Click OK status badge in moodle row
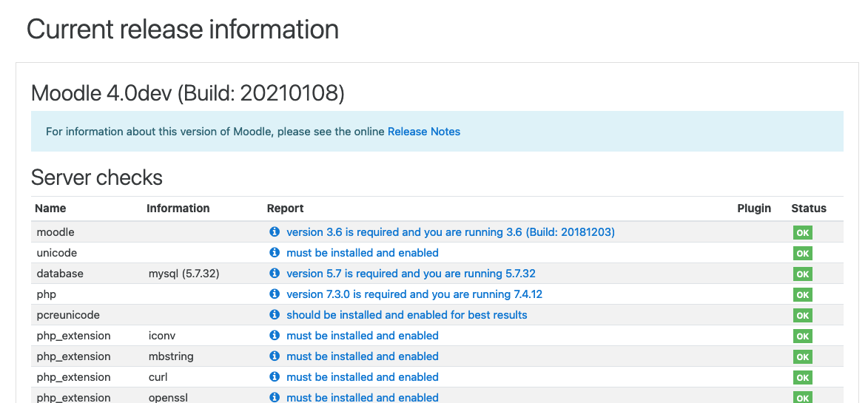This screenshot has height=403, width=868. point(803,233)
